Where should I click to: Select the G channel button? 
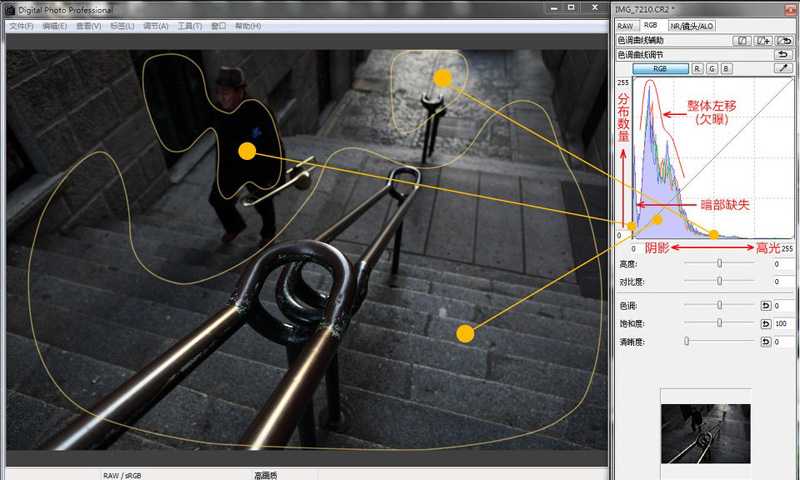pyautogui.click(x=712, y=68)
